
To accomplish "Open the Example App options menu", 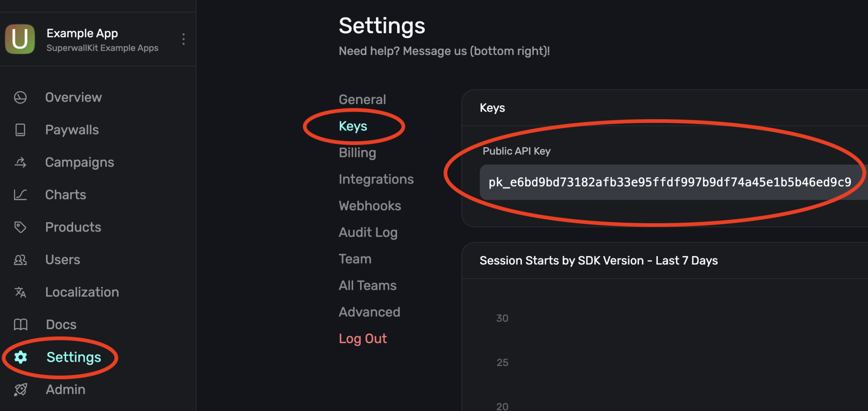I will point(183,39).
